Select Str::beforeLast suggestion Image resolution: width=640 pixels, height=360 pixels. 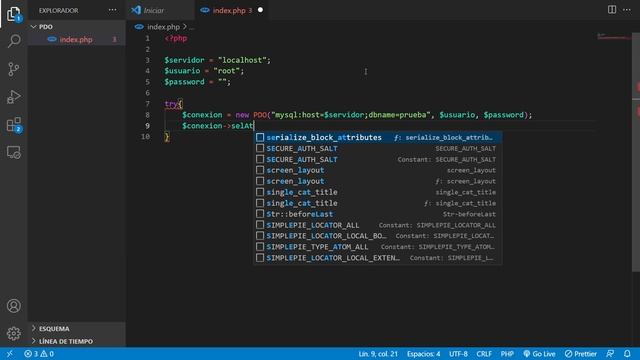point(378,214)
